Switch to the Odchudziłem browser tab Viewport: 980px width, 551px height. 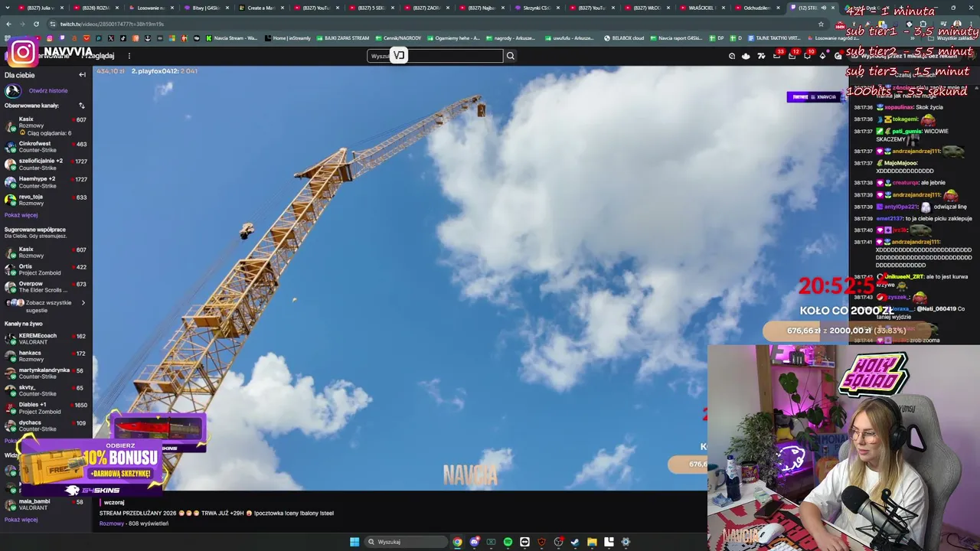pyautogui.click(x=757, y=8)
